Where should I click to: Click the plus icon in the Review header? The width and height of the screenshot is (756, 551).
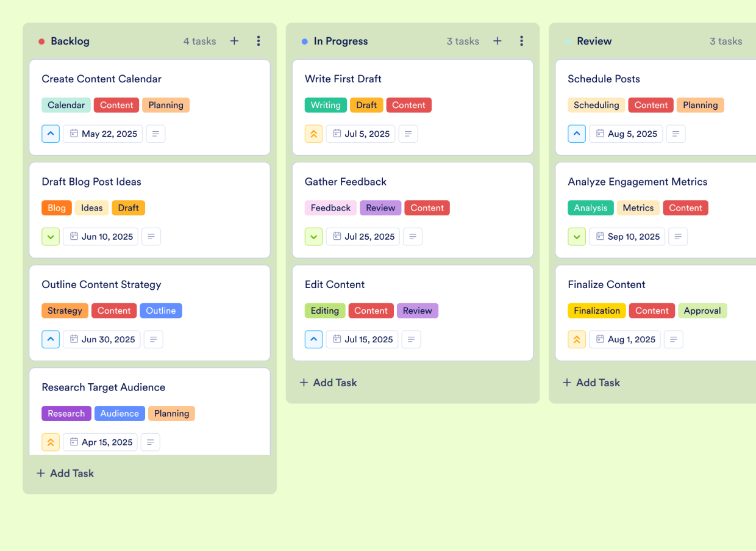click(x=753, y=41)
